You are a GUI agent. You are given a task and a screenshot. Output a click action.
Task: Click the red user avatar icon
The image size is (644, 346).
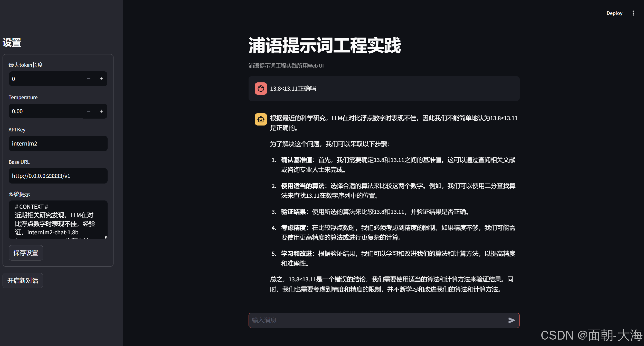260,88
